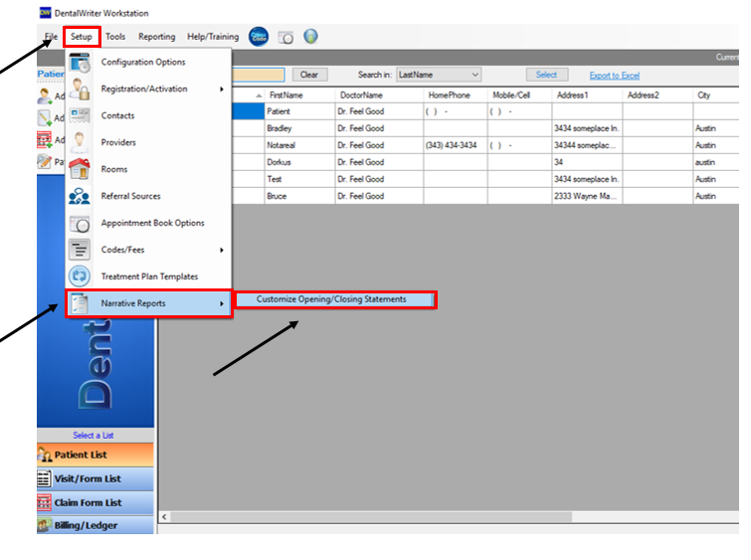Click the horizontal scrollbar thumb
The width and height of the screenshot is (751, 560).
pyautogui.click(x=371, y=517)
